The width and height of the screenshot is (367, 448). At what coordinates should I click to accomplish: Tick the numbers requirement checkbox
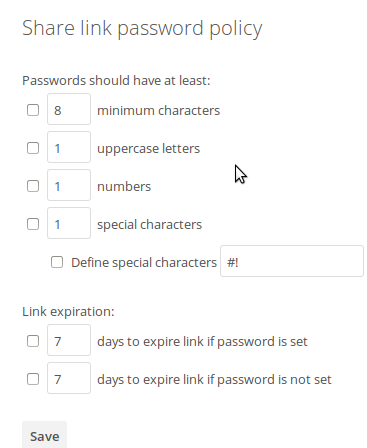point(33,186)
